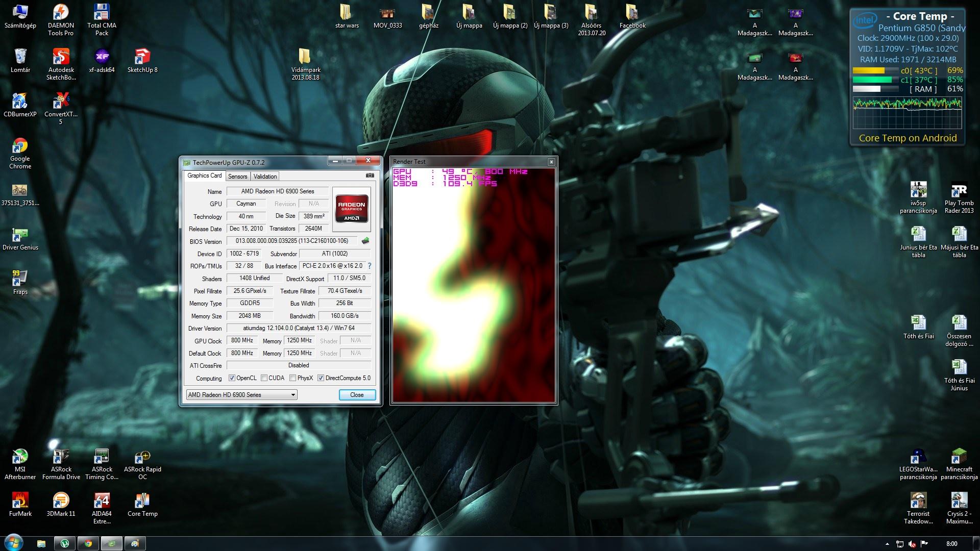Click the GPU-Z Close button
This screenshot has width=980, height=551.
357,395
